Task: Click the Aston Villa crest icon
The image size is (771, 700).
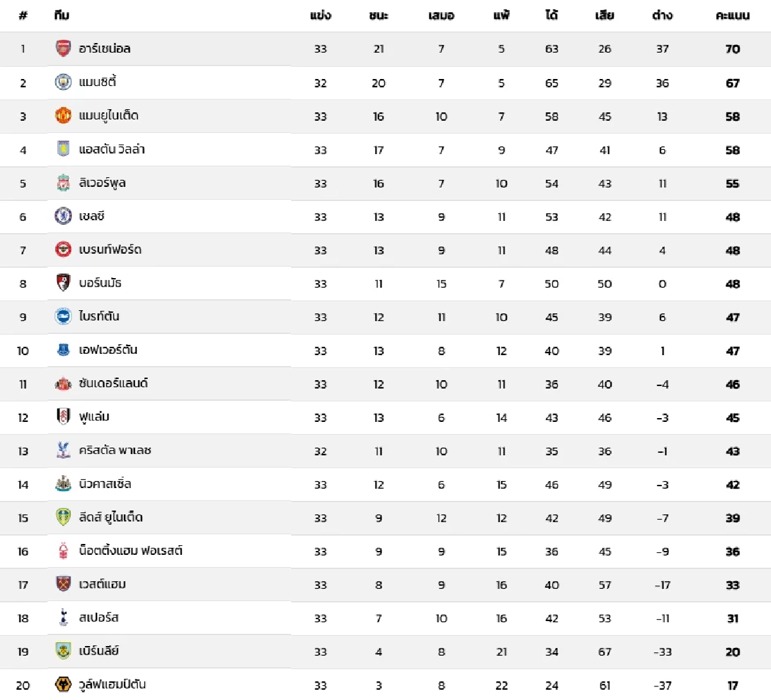Action: (x=63, y=149)
